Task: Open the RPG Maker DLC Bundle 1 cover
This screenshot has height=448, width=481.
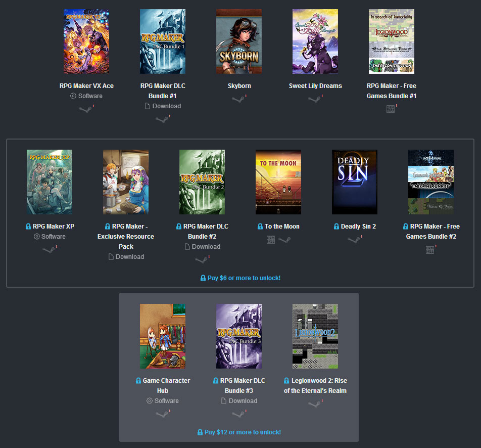Action: (x=163, y=41)
